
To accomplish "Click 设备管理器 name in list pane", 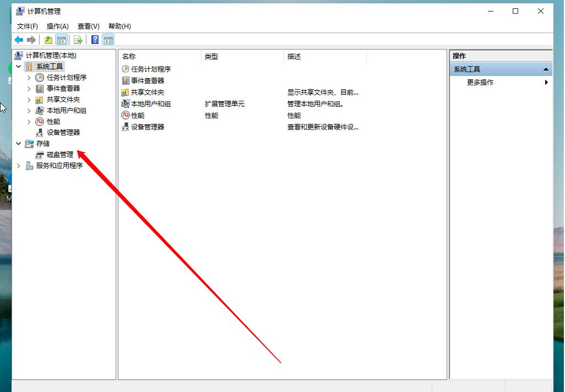I will (148, 127).
